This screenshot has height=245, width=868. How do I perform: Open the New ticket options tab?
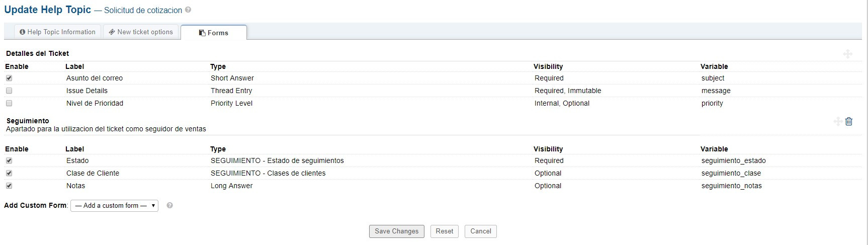point(141,32)
